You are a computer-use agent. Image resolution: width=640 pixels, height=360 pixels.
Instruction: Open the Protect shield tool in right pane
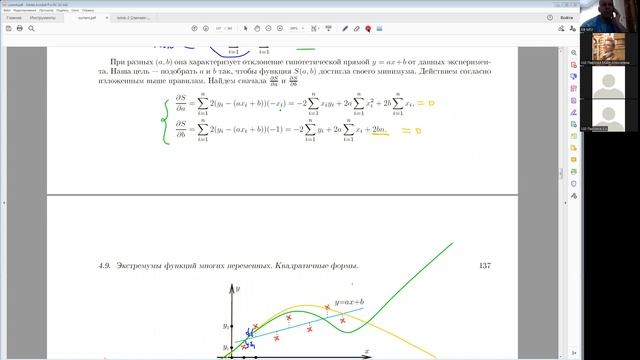573,184
